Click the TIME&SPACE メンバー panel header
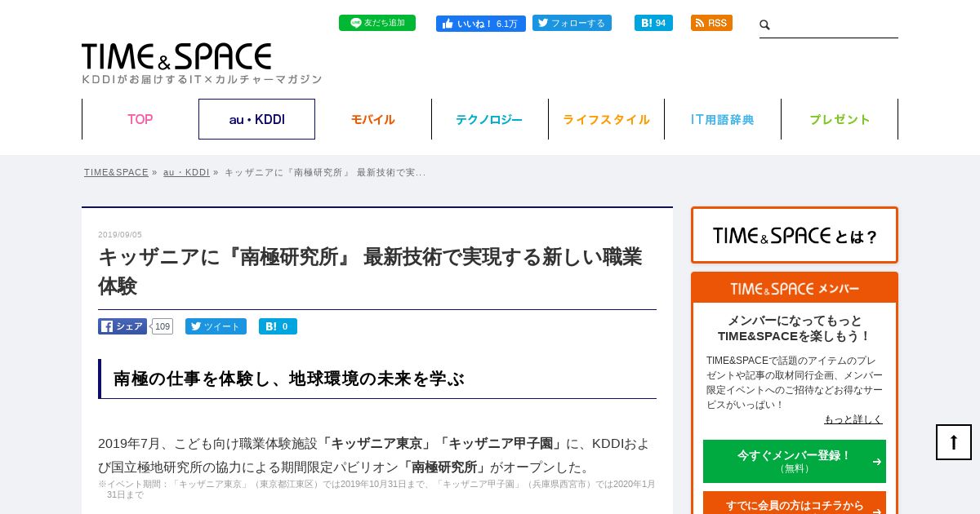Image resolution: width=980 pixels, height=514 pixels. click(x=795, y=288)
